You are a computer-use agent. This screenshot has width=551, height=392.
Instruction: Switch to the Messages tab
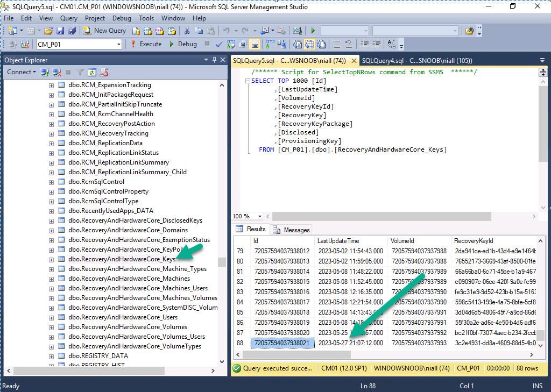tap(292, 230)
